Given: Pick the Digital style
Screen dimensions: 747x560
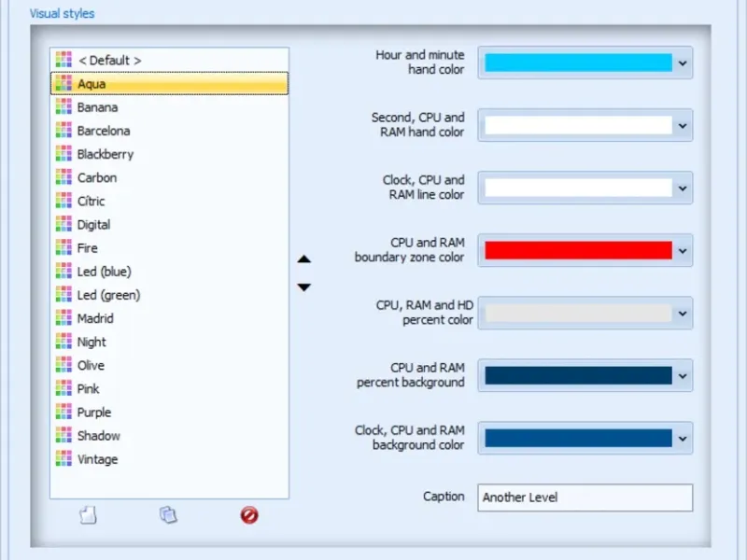Looking at the screenshot, I should pyautogui.click(x=169, y=225).
